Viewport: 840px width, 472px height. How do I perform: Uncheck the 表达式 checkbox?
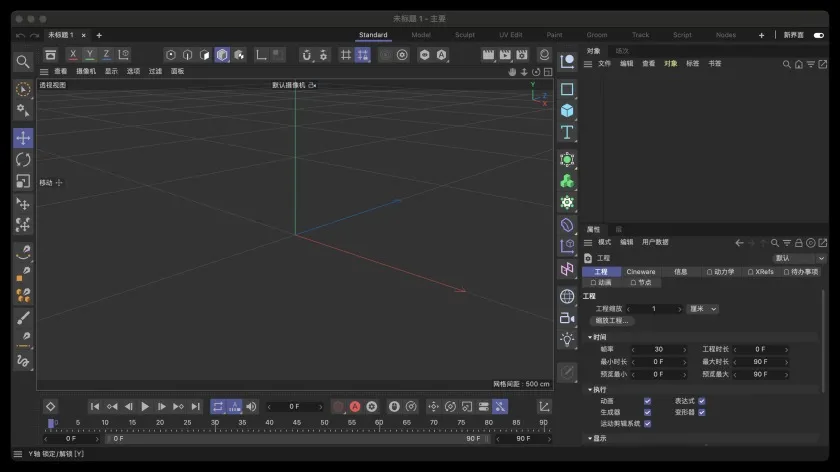tap(701, 401)
